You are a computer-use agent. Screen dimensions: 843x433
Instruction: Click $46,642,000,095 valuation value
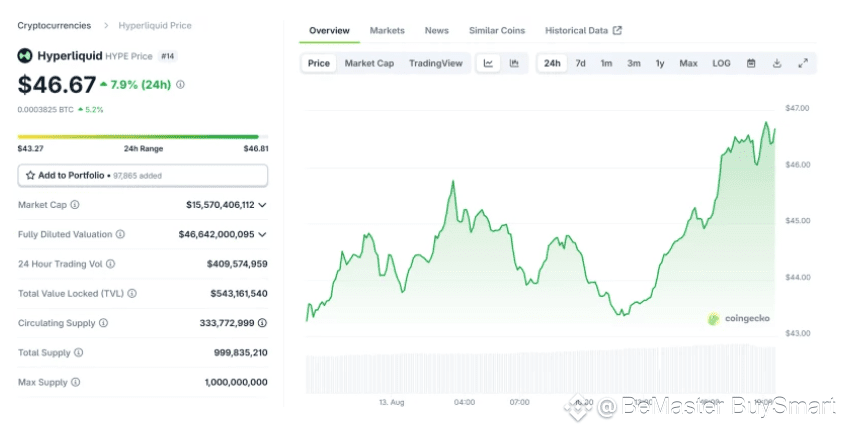coord(217,234)
